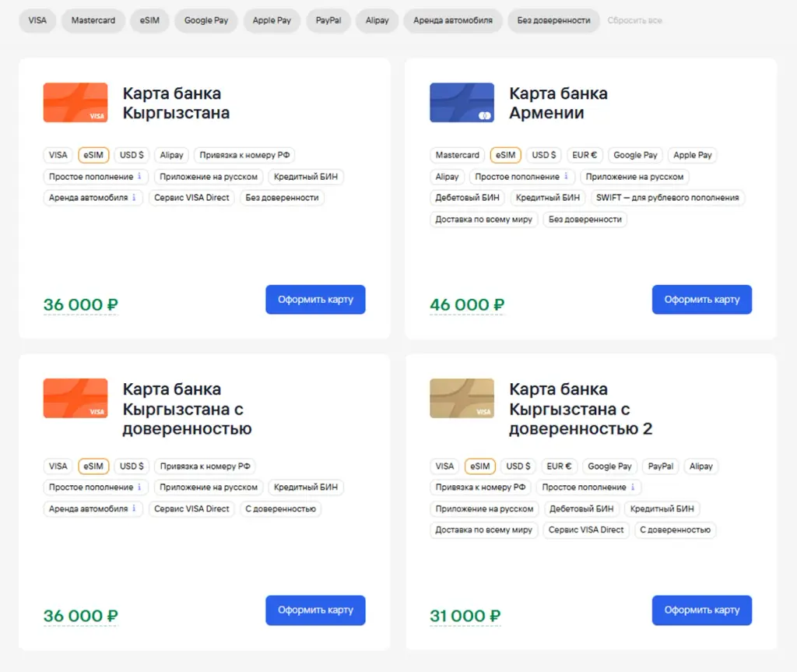The height and width of the screenshot is (672, 797).
Task: Open the orange Кыргызстана с доверенностью card thumbnail
Action: 75,399
